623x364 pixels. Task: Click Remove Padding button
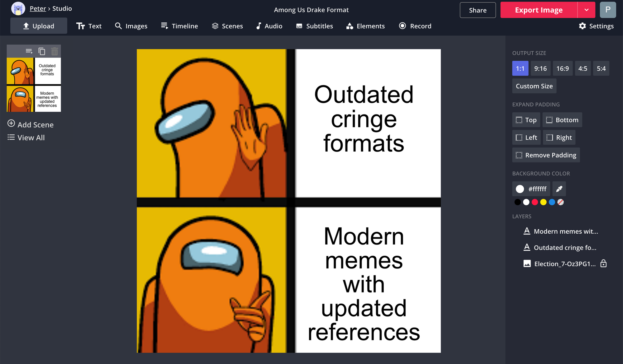(546, 155)
